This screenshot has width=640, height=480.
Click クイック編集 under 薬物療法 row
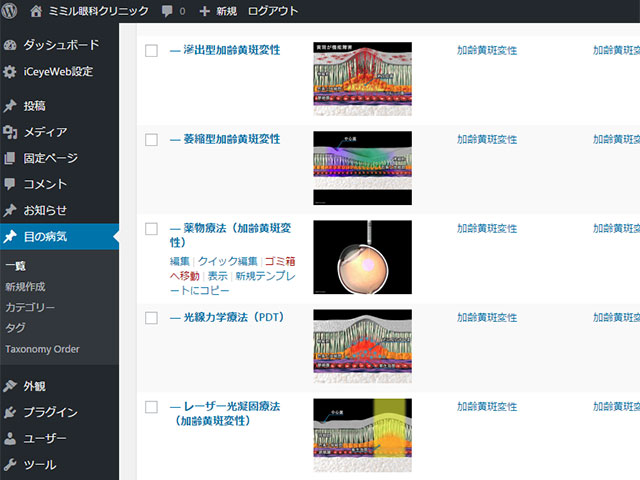228,261
